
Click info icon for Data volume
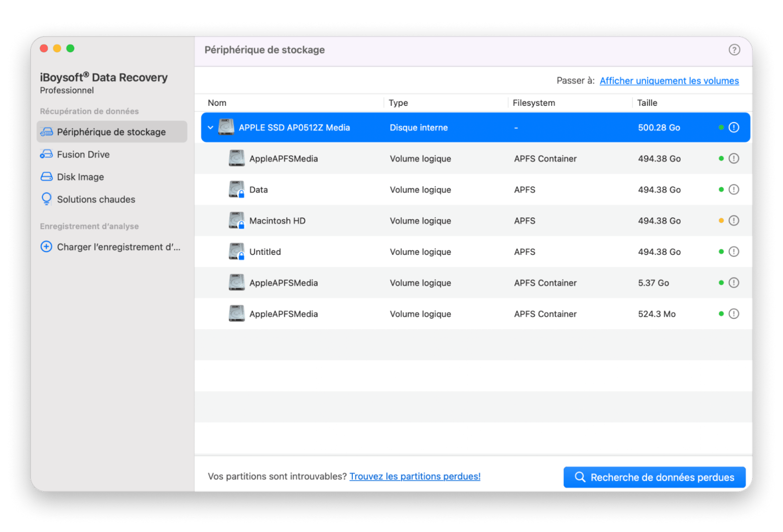click(x=734, y=190)
